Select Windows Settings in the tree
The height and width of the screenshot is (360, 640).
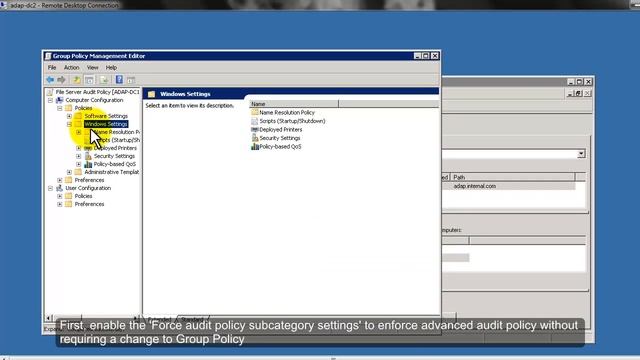[106, 124]
